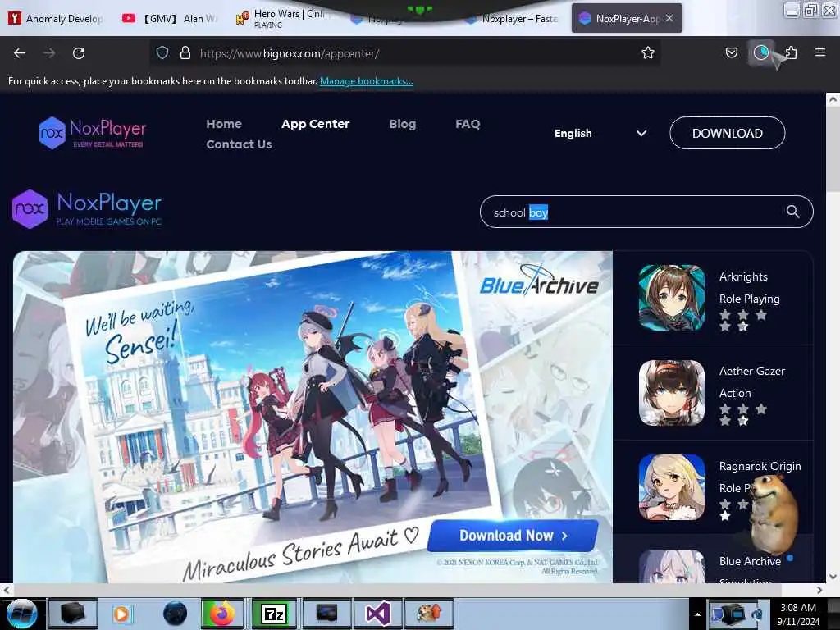Go back with the browser back arrow
This screenshot has height=630, width=840.
(20, 53)
